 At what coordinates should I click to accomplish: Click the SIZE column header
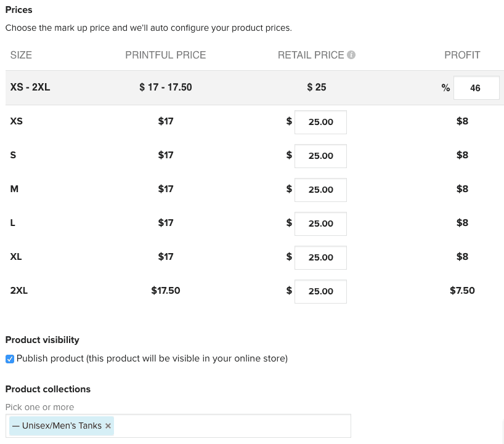[21, 55]
